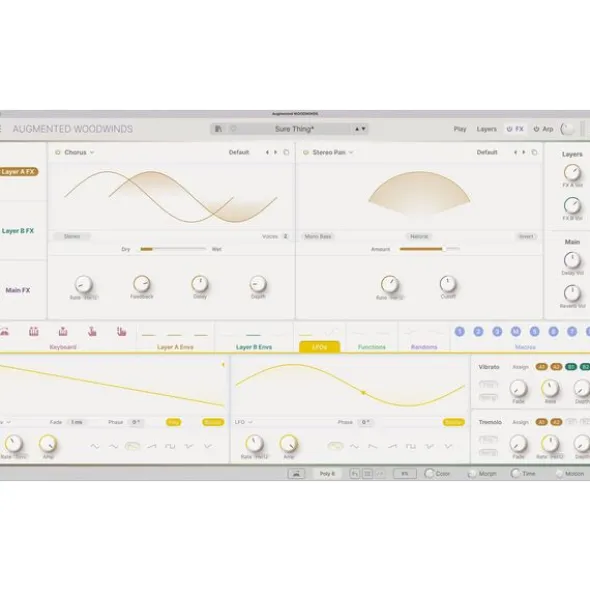590x591 pixels.
Task: Open the Layer A Envs tab
Action: [x=175, y=347]
